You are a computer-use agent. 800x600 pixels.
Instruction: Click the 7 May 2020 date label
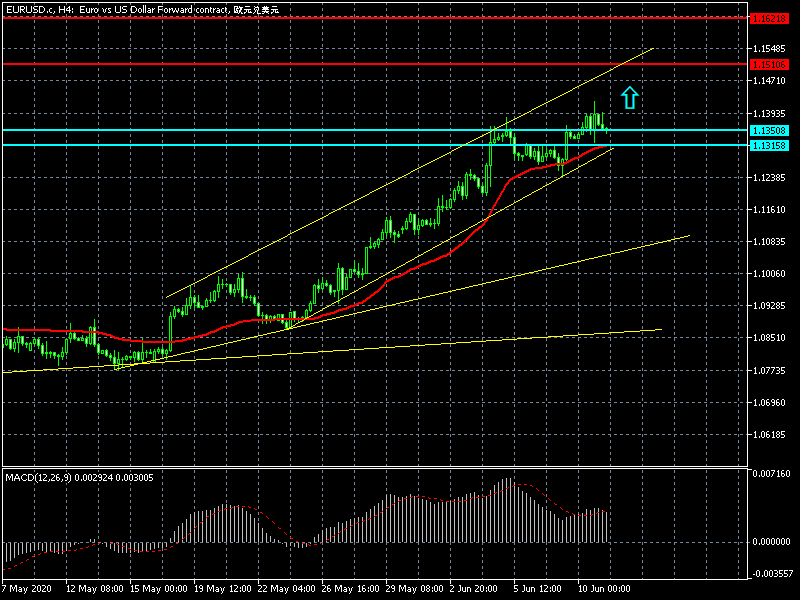point(28,587)
